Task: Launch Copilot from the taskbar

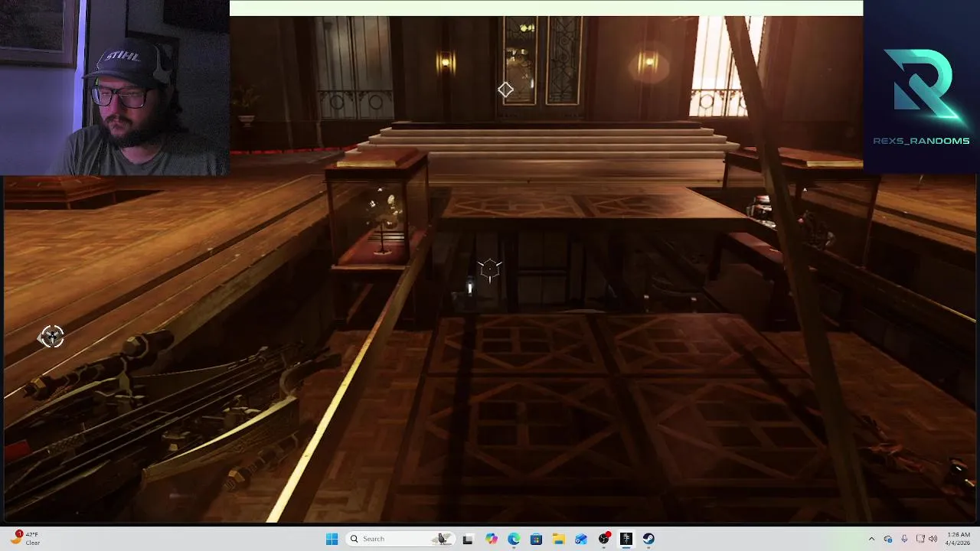Action: (x=492, y=539)
